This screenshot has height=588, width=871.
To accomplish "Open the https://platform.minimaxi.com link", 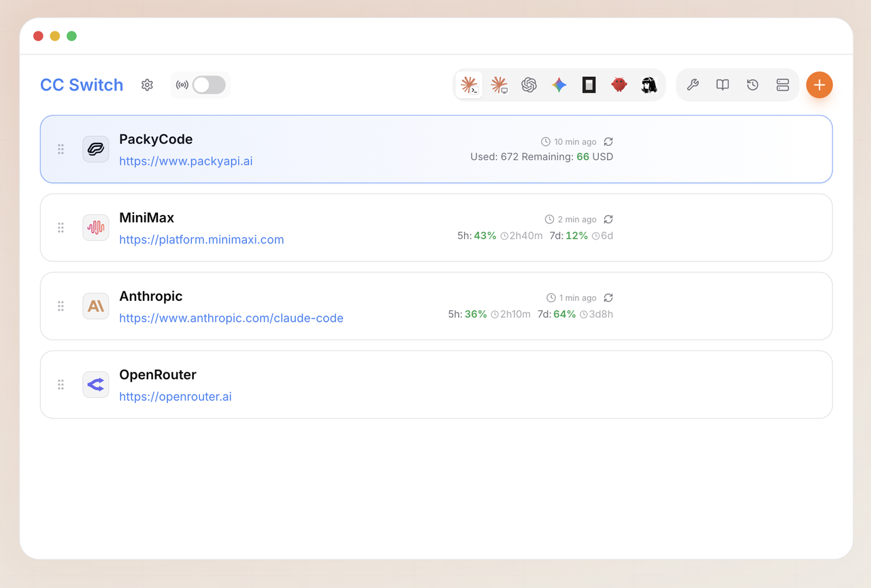I will 201,240.
